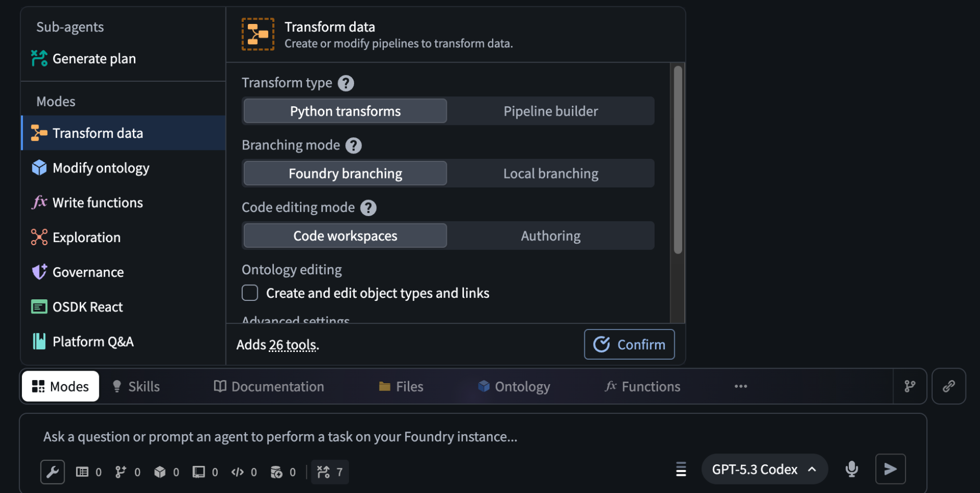Expand the GPT-5.3 Codex model dropdown
Image resolution: width=980 pixels, height=493 pixels.
point(764,469)
